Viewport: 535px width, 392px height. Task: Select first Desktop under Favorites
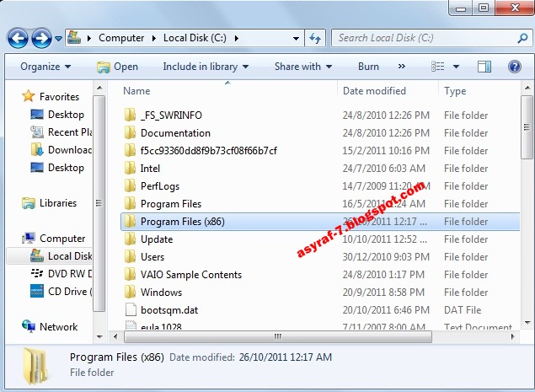click(x=57, y=115)
